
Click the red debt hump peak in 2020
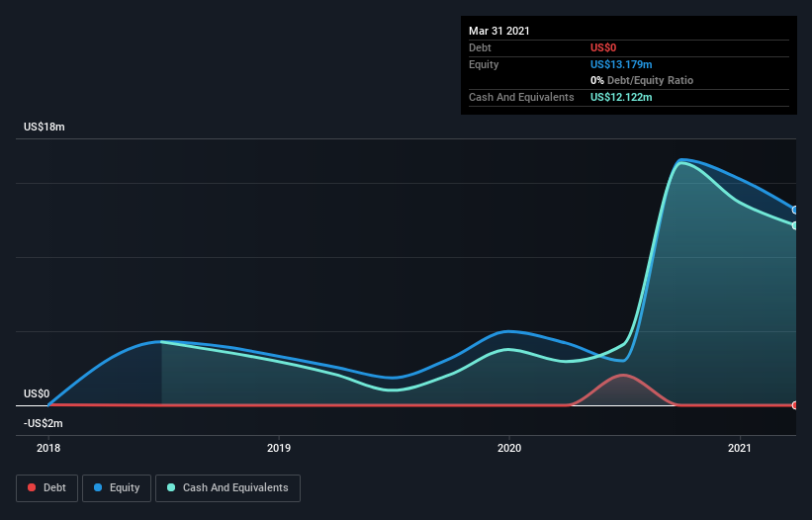(623, 376)
